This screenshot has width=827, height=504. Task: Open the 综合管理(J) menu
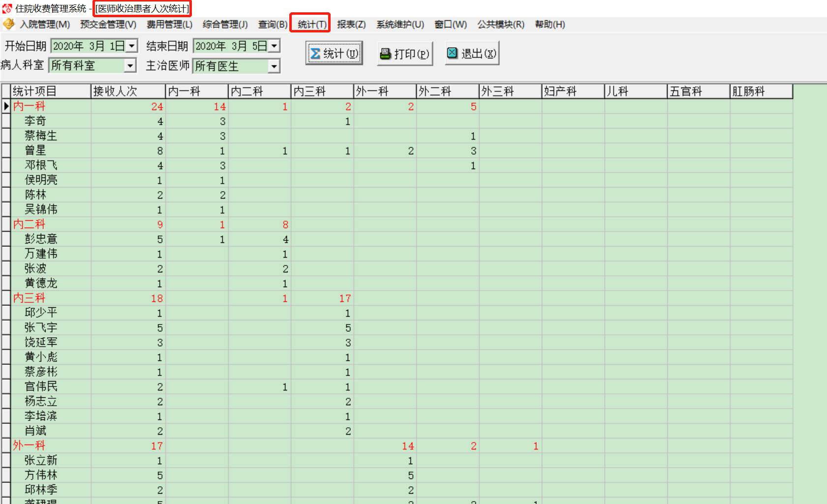click(x=225, y=25)
